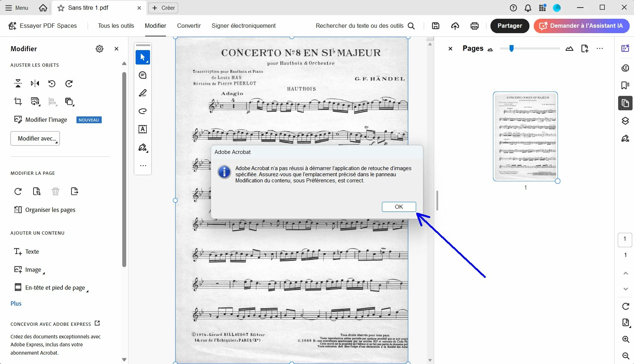Click the print icon
The height and width of the screenshot is (364, 634).
(x=475, y=26)
